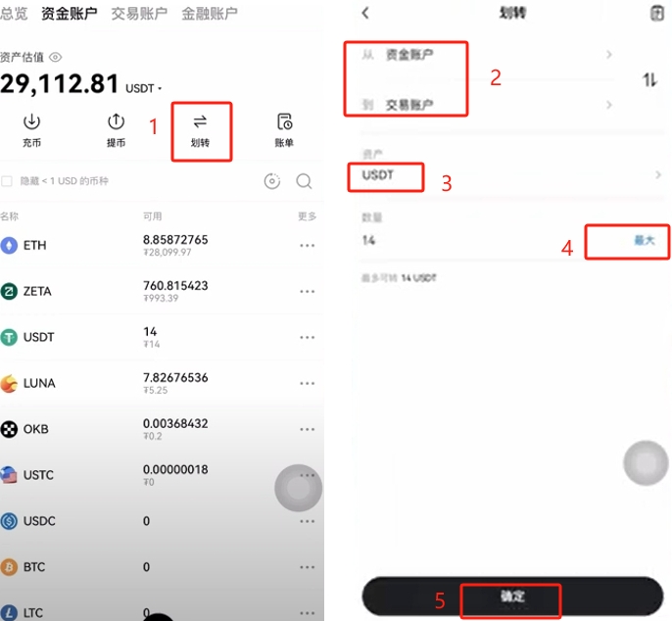Check hide under 1 USD coins box
Screen dimensions: 672x621
pos(7,181)
